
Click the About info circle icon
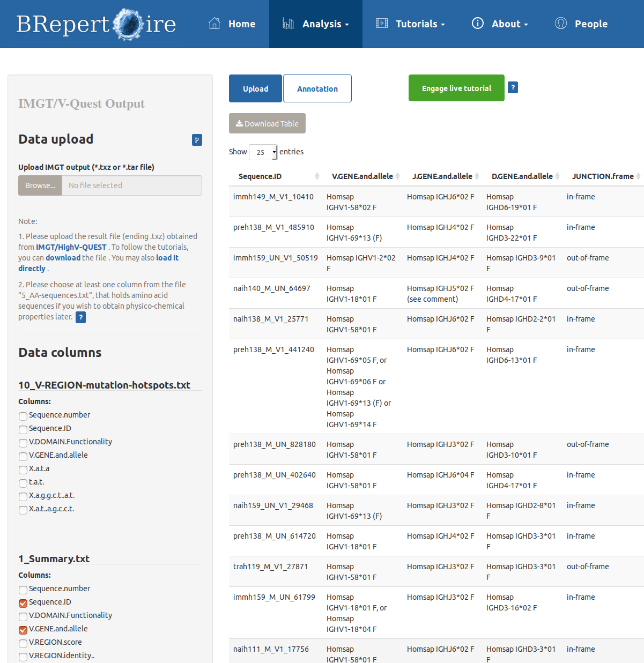(477, 24)
